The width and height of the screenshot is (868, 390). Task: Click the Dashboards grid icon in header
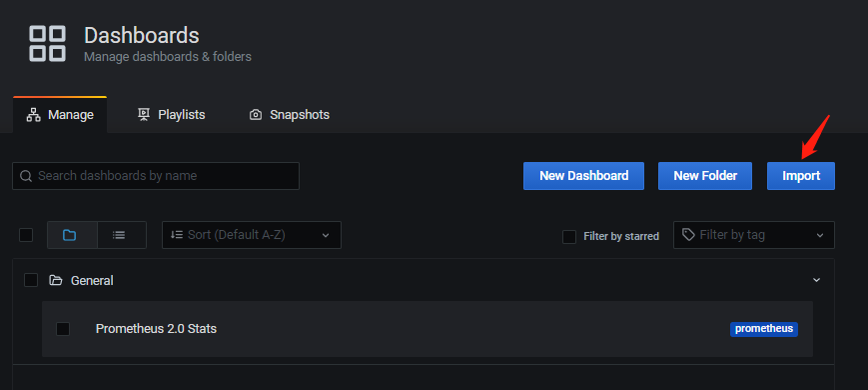click(x=47, y=43)
